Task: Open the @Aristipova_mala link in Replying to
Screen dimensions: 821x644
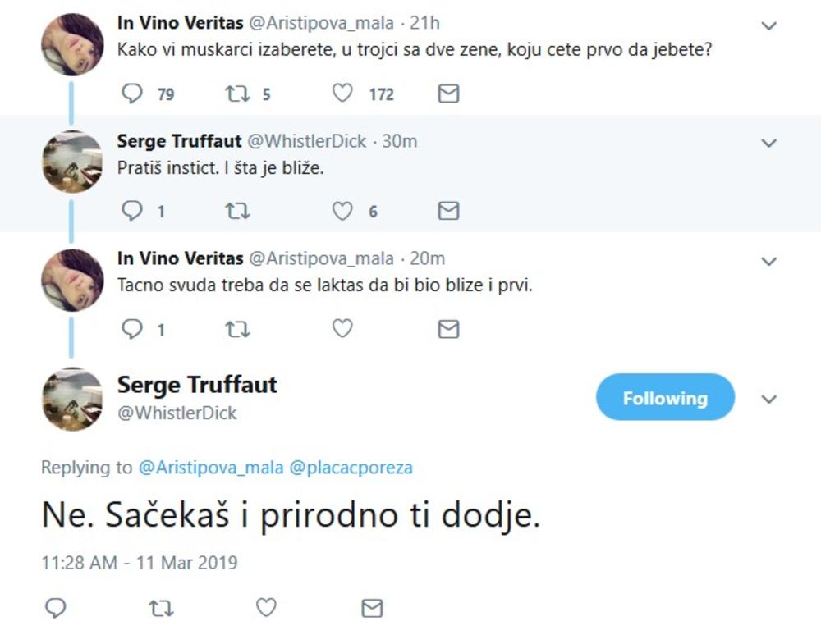Action: (x=210, y=468)
